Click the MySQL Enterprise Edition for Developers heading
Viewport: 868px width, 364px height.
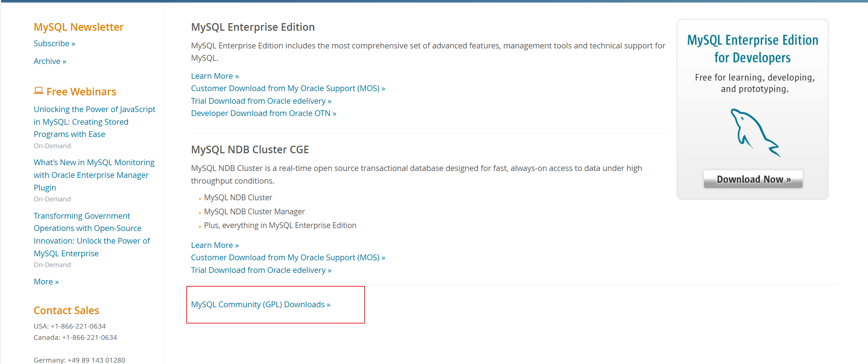752,49
